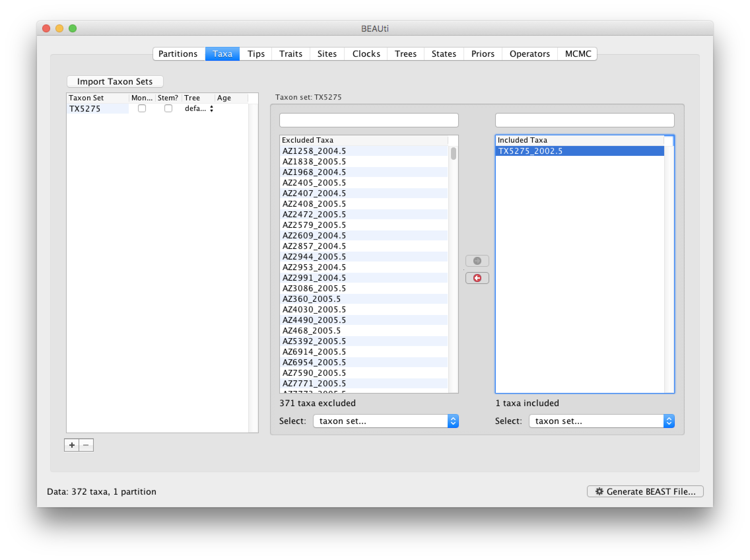Switch to the Tips tab
This screenshot has height=560, width=750.
(256, 54)
